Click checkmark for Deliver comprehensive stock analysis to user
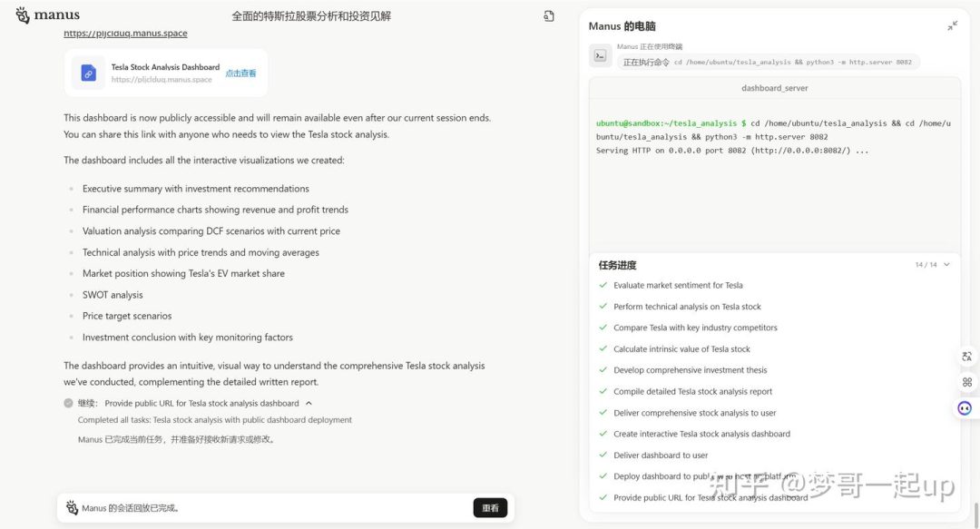 (603, 413)
